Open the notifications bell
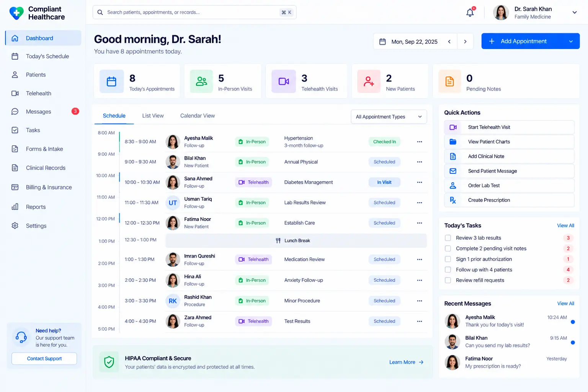Image resolution: width=588 pixels, height=392 pixels. coord(470,12)
